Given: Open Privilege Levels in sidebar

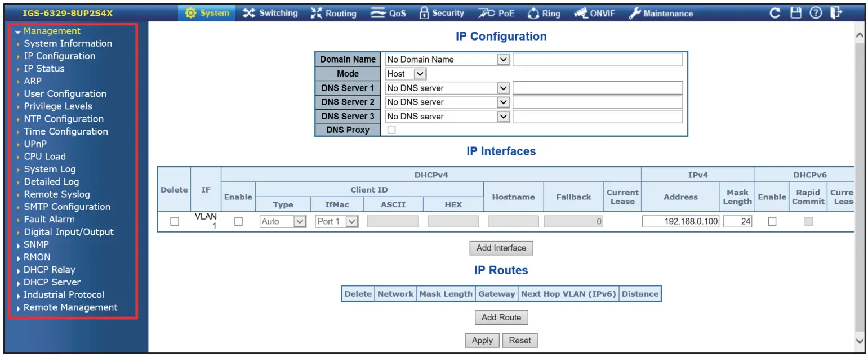Looking at the screenshot, I should point(57,106).
